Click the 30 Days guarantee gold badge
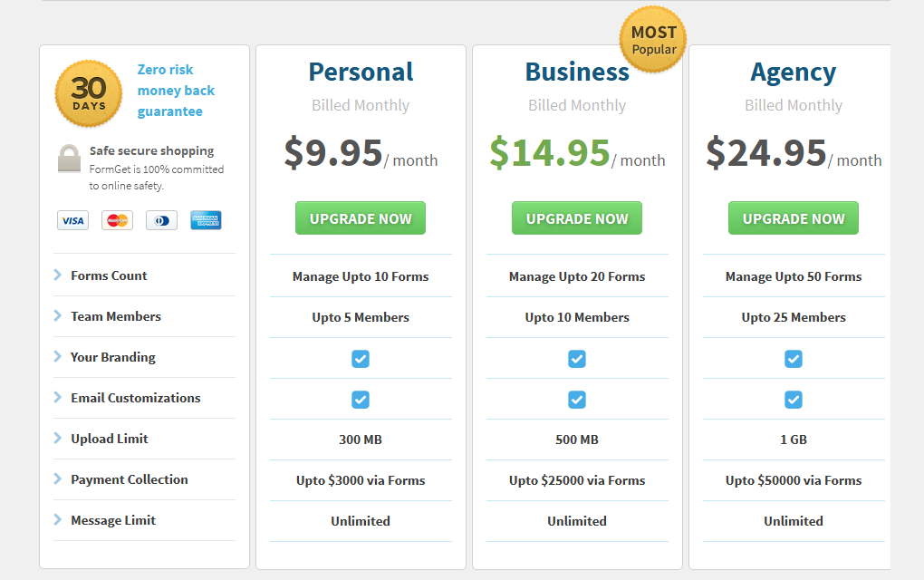 coord(89,93)
